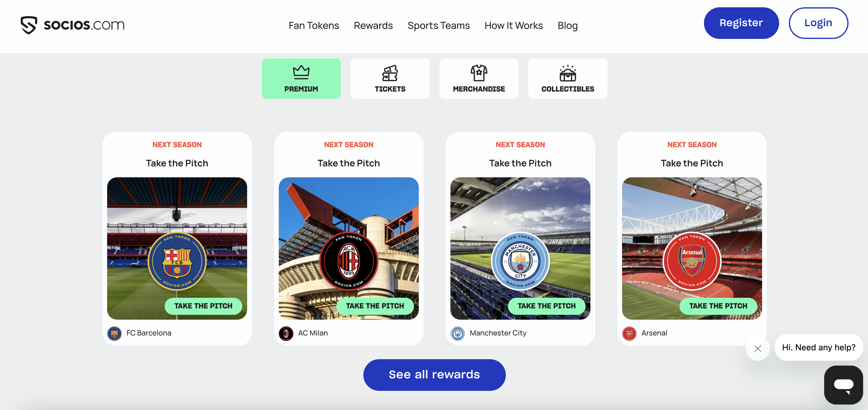Click the AC Milan small crest
868x410 pixels.
point(286,333)
